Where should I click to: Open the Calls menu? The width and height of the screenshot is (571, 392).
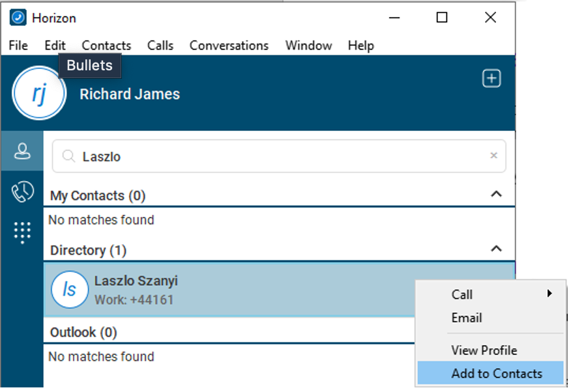(160, 46)
